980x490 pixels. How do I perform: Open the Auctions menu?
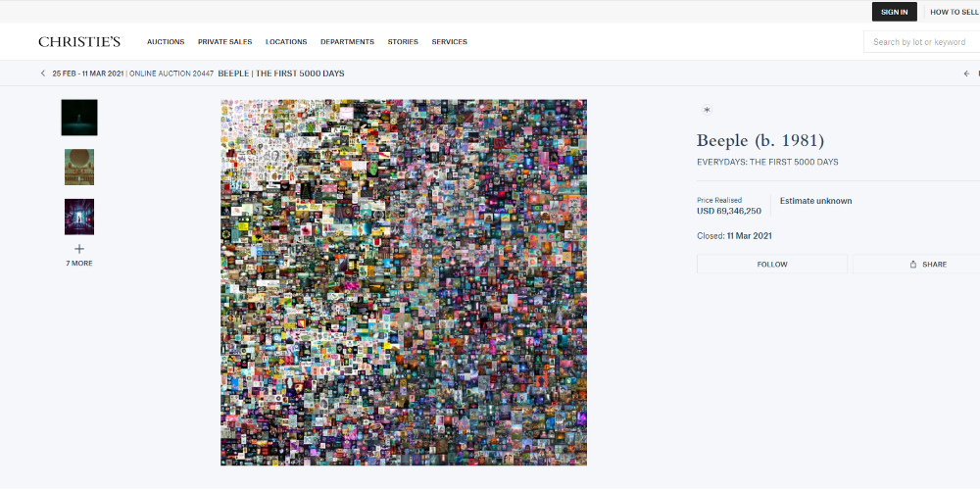coord(166,42)
